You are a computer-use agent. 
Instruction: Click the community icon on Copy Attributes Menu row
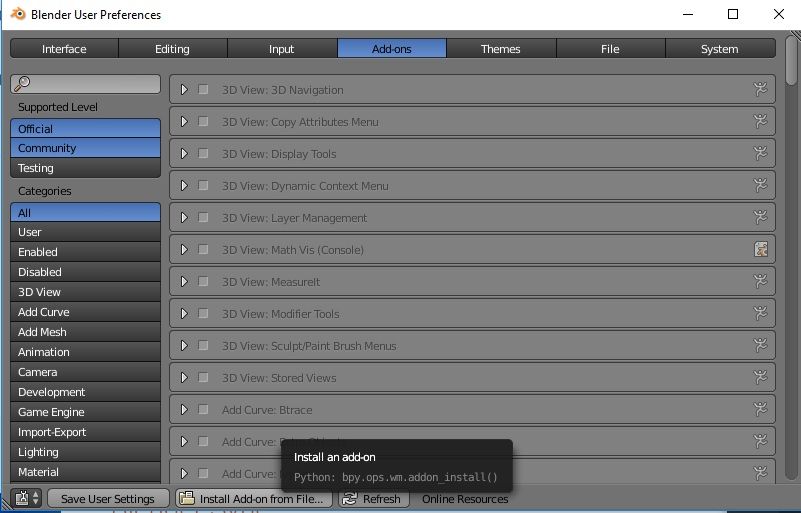(760, 122)
